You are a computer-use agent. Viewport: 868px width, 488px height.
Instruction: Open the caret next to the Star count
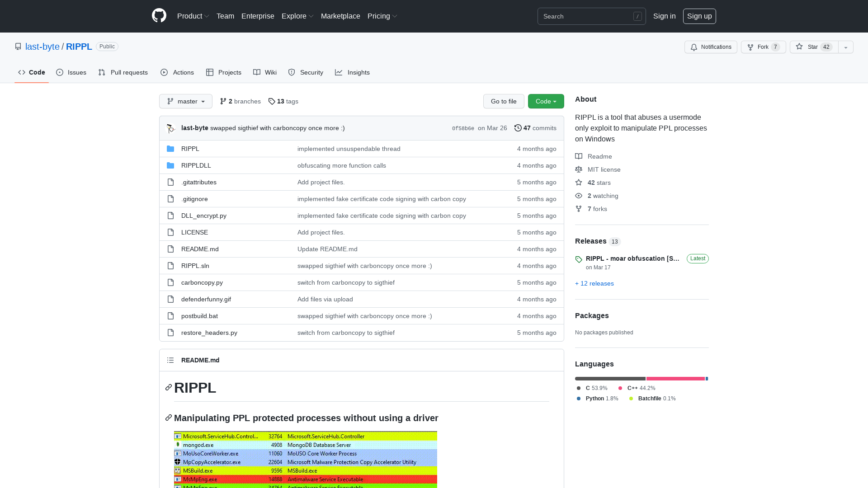(x=845, y=47)
